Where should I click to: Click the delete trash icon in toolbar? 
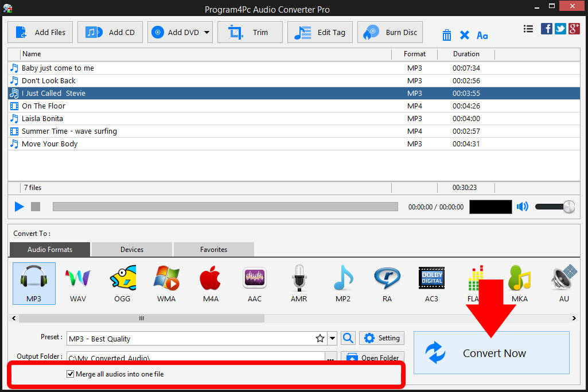click(446, 35)
